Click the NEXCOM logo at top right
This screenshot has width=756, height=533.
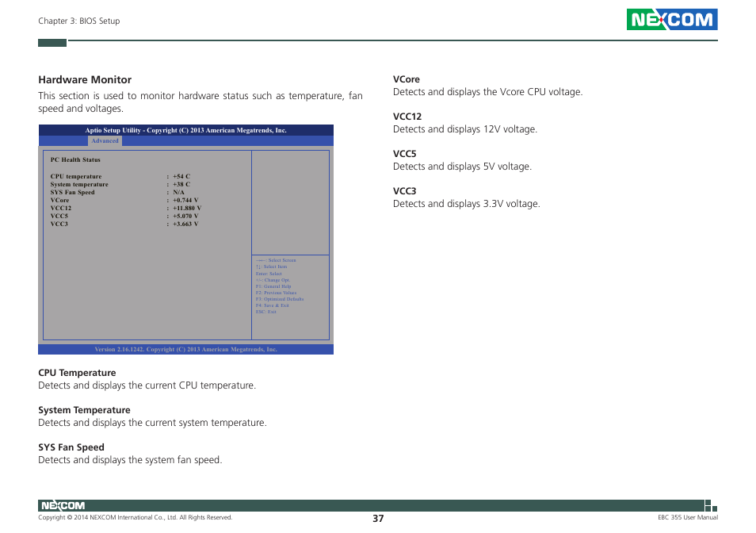coord(672,19)
